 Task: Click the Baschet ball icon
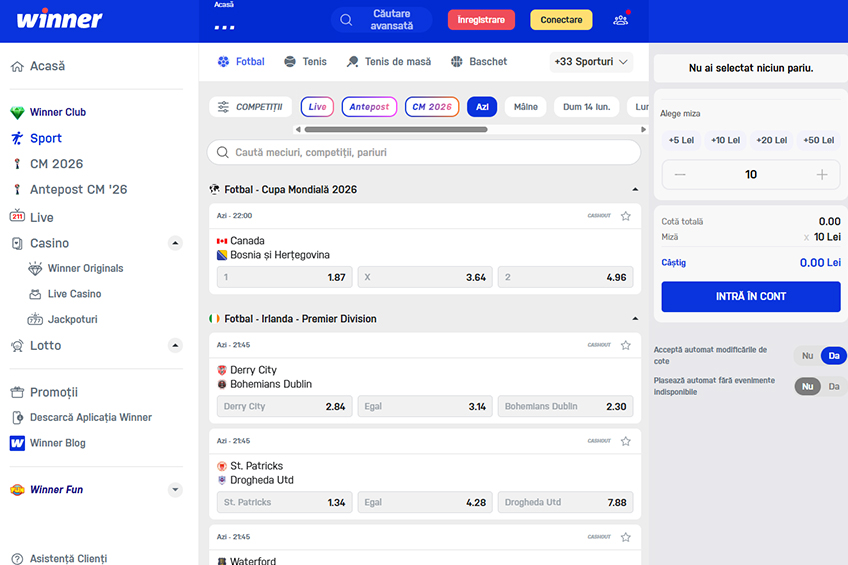(457, 62)
